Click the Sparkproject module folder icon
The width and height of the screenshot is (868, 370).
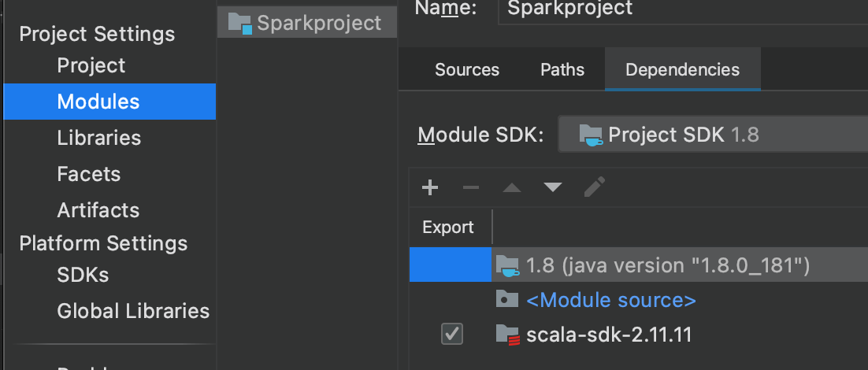[x=239, y=23]
